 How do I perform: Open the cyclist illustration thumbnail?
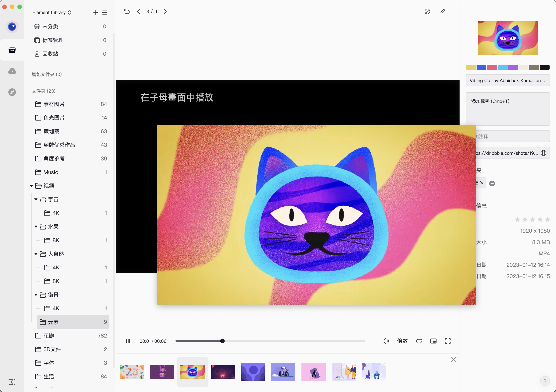(x=283, y=372)
